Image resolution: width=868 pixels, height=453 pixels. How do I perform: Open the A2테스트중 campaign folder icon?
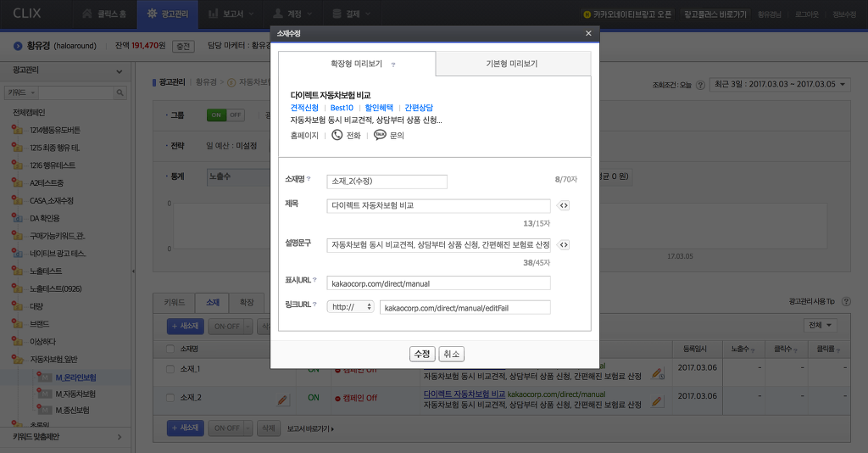17,182
